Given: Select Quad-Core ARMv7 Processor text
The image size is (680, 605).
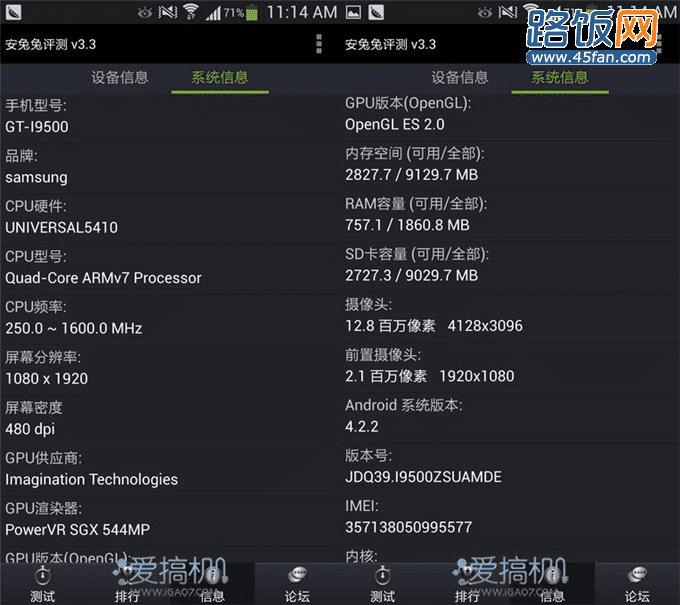Looking at the screenshot, I should (x=103, y=278).
